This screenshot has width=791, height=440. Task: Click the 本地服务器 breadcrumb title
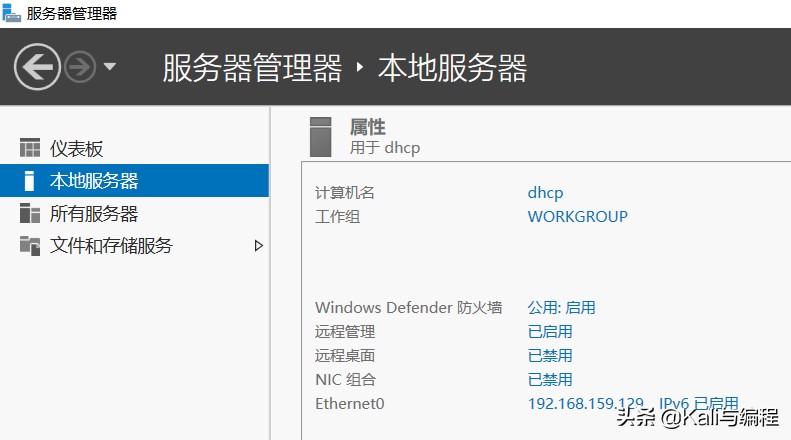tap(453, 68)
